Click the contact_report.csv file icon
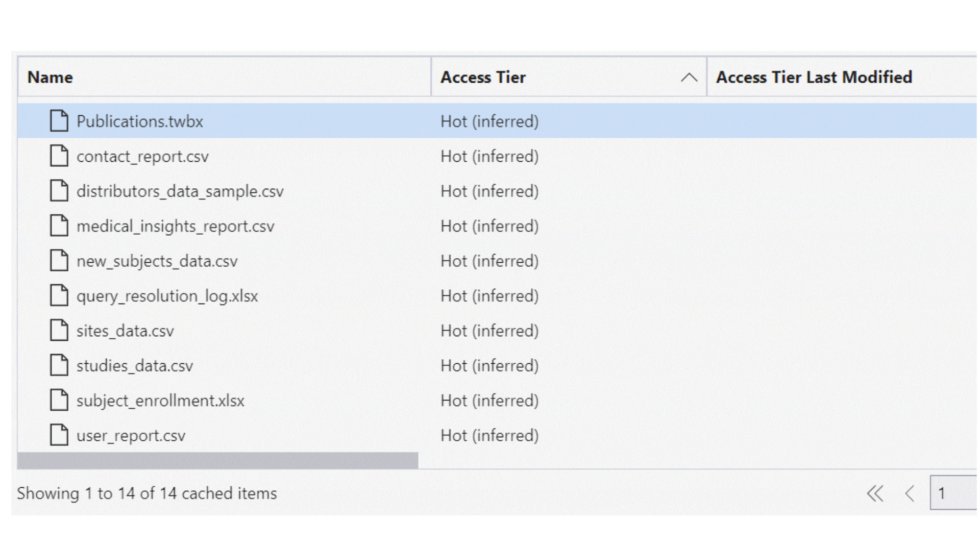The height and width of the screenshot is (551, 980). pyautogui.click(x=59, y=156)
